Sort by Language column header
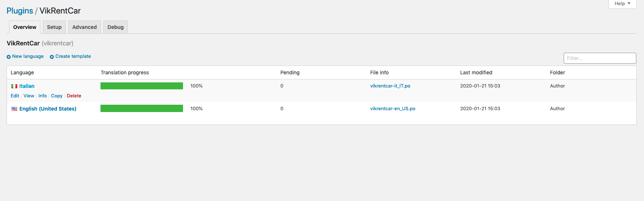Viewport: 644px width, 201px height. (22, 72)
